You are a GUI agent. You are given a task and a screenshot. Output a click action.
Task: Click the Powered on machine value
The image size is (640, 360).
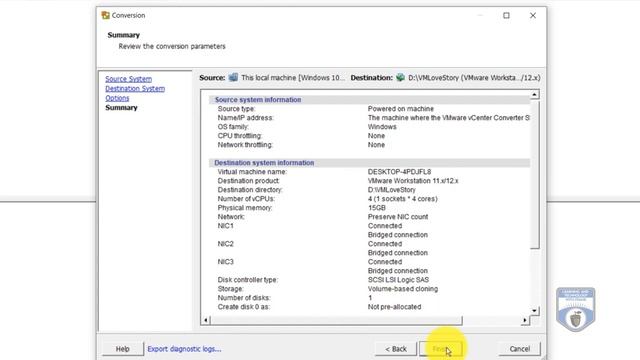coord(401,109)
